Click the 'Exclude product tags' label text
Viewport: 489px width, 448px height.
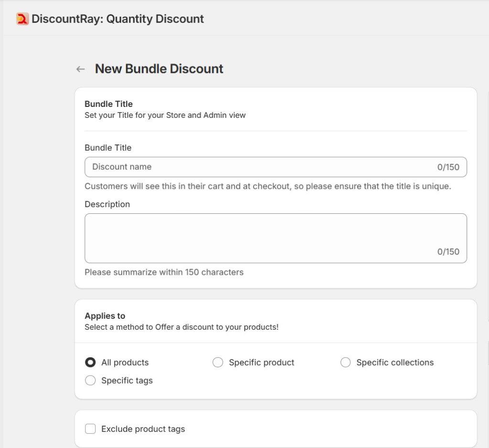pos(143,429)
